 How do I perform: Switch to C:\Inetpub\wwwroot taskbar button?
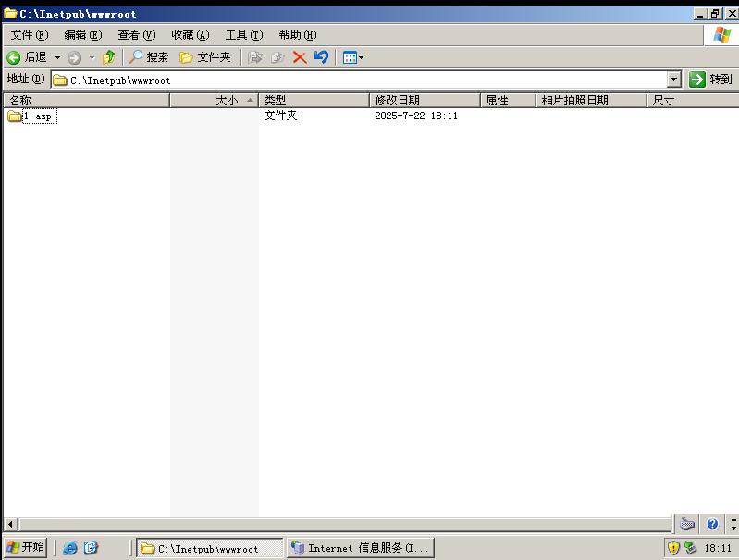coord(210,548)
